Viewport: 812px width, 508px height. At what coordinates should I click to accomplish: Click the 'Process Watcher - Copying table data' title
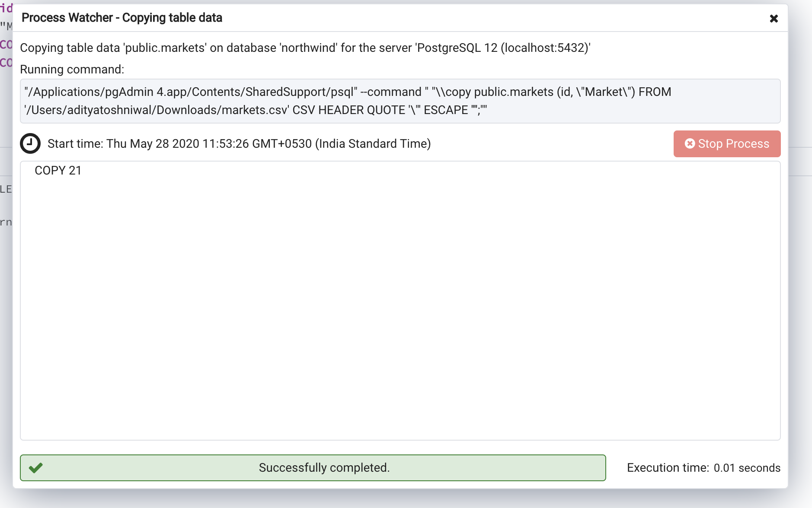tap(122, 18)
